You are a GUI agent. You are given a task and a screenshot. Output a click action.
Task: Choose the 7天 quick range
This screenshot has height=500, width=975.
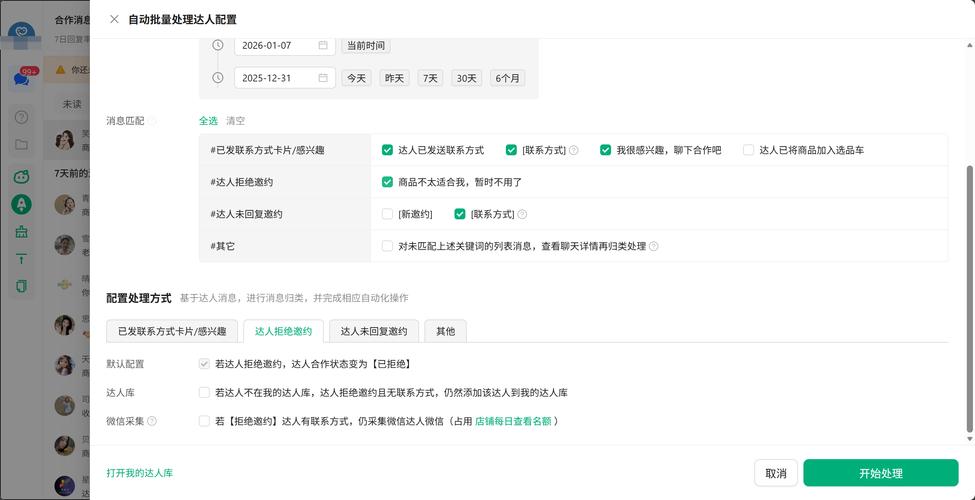tap(430, 78)
